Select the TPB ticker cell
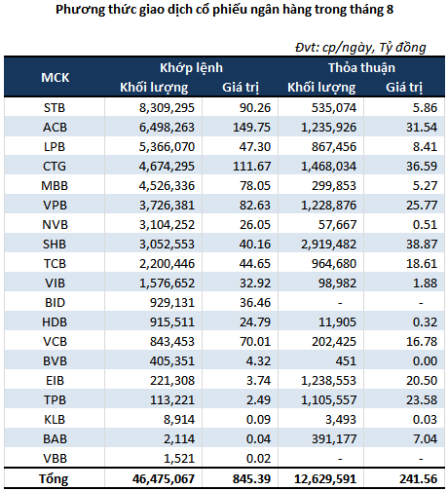 pyautogui.click(x=55, y=400)
